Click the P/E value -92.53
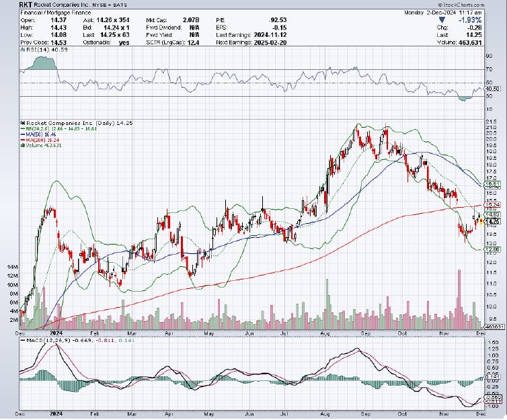Viewport: 507px width, 420px height. 278,20
